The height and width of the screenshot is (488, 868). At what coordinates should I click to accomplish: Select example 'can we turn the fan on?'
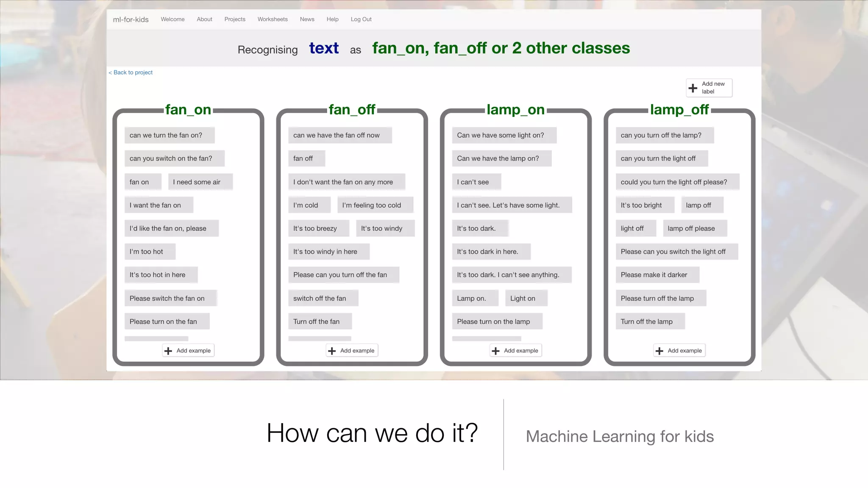[x=170, y=135]
